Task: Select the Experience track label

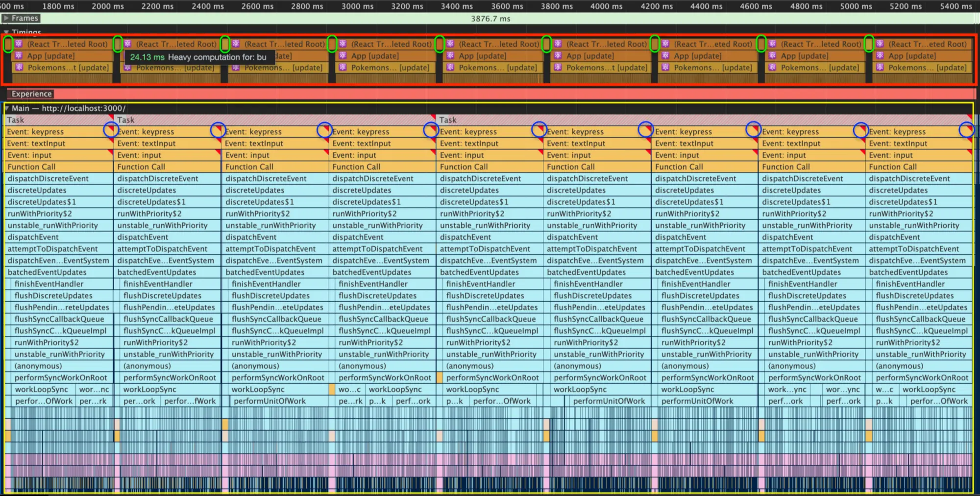Action: point(31,94)
